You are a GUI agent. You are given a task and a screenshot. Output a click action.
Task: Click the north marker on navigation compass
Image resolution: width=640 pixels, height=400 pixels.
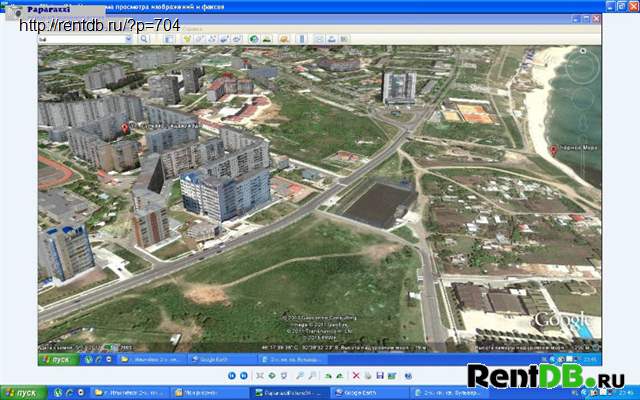(583, 51)
